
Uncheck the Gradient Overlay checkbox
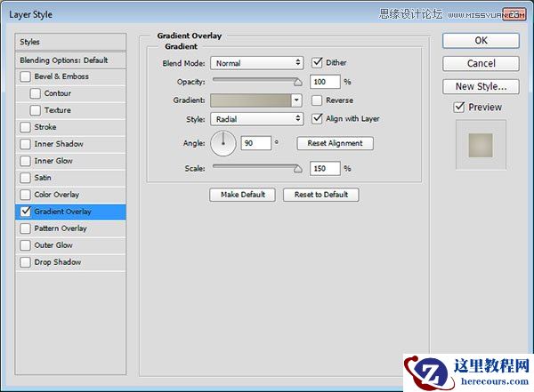(25, 212)
